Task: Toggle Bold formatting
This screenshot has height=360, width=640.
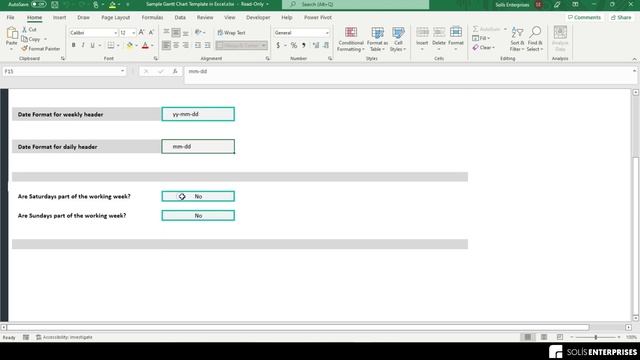Action: click(x=73, y=45)
